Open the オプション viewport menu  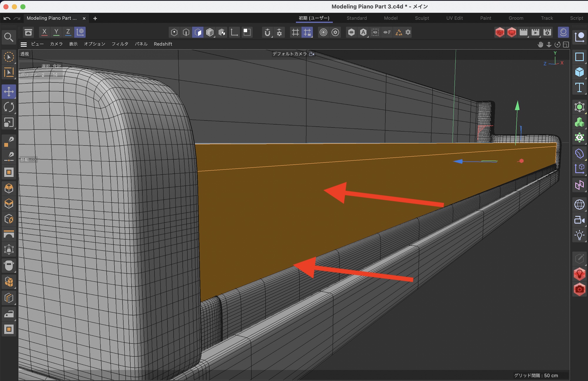tap(94, 44)
